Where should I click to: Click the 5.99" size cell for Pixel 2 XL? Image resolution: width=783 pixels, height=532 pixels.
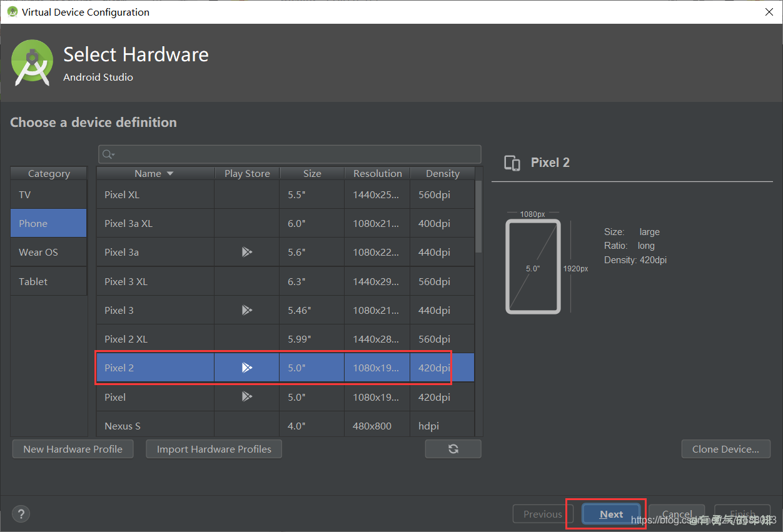[x=311, y=339]
